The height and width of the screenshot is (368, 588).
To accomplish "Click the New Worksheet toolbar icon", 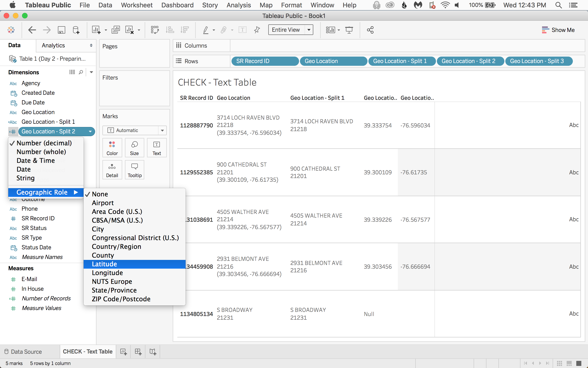I will click(x=96, y=30).
